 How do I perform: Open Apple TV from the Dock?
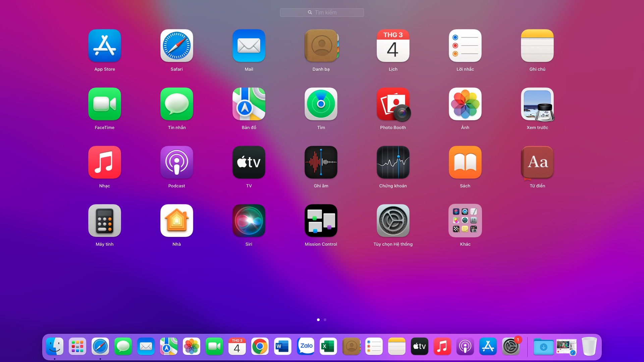pyautogui.click(x=420, y=346)
